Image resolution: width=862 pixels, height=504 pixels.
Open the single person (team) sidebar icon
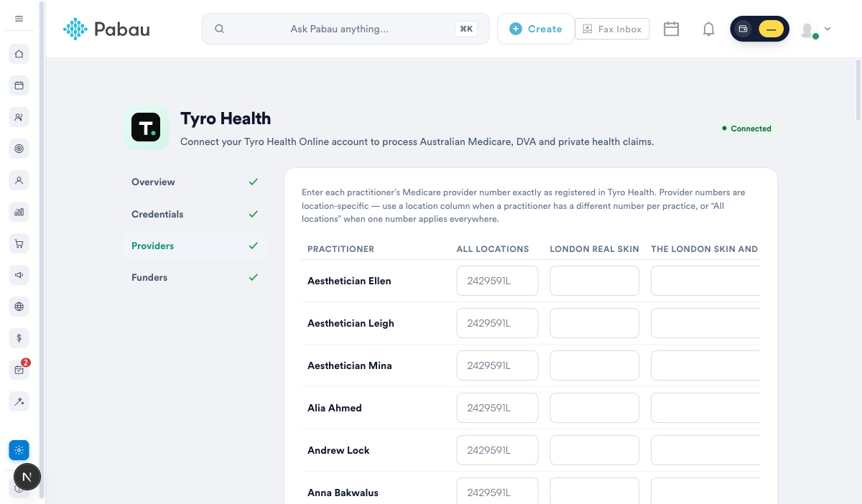(19, 180)
